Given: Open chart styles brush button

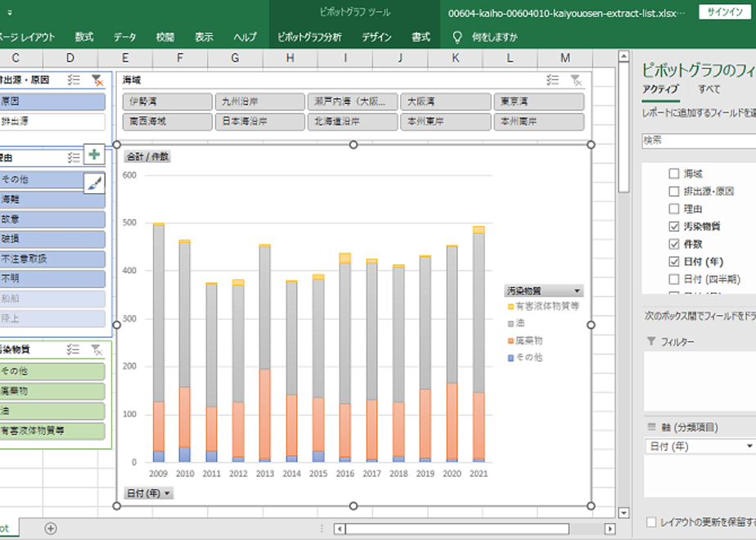Looking at the screenshot, I should pos(95,183).
